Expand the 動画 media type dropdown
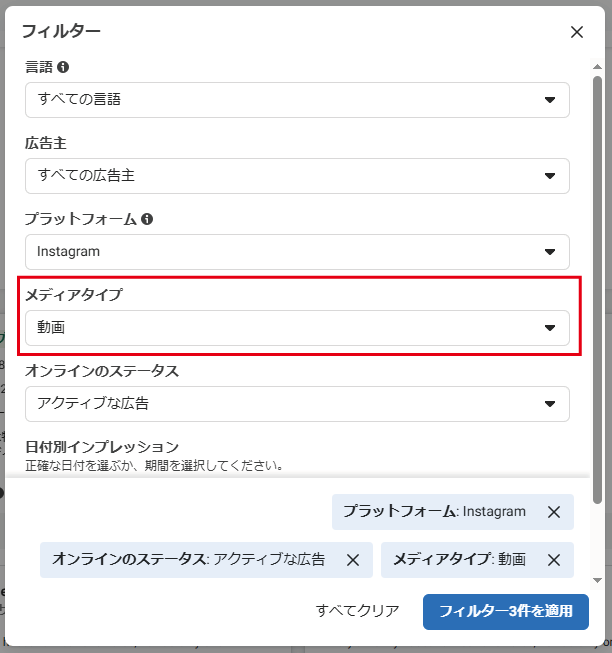The width and height of the screenshot is (612, 653). tap(297, 328)
